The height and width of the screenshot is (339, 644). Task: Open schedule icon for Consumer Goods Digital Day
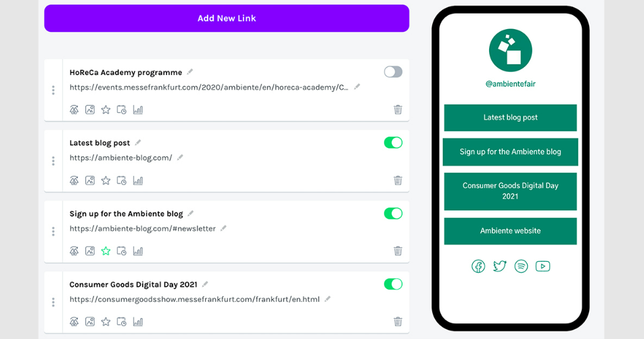pyautogui.click(x=122, y=321)
